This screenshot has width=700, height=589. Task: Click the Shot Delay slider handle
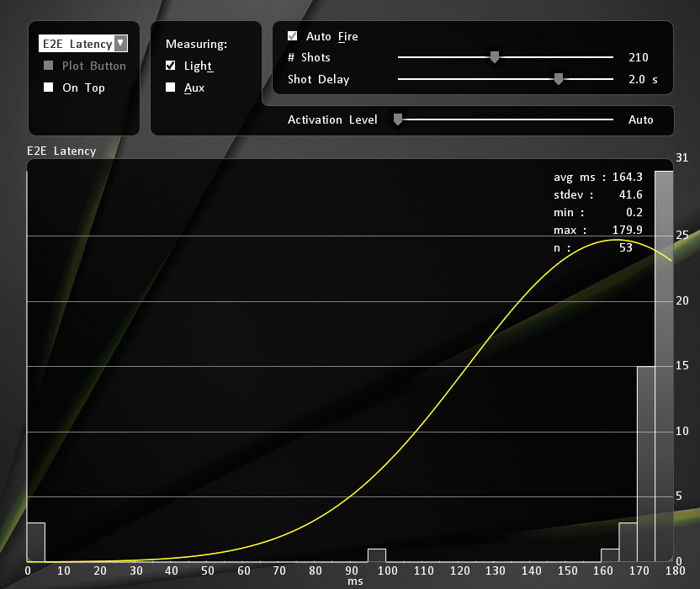coord(558,79)
